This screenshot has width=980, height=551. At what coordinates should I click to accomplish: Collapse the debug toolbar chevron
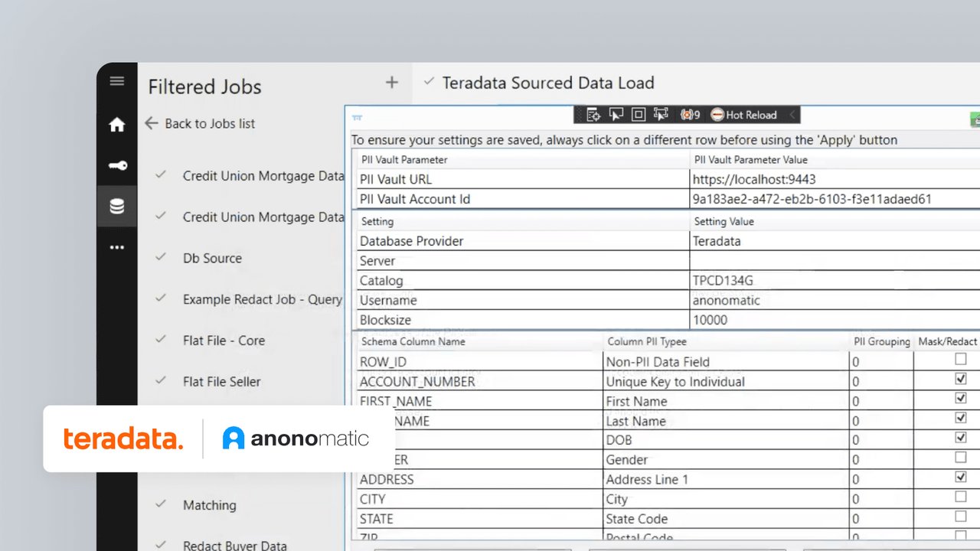click(x=792, y=115)
